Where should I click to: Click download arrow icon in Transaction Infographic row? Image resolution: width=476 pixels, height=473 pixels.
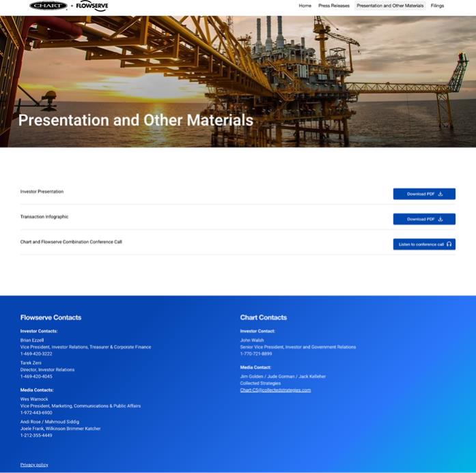pos(440,219)
